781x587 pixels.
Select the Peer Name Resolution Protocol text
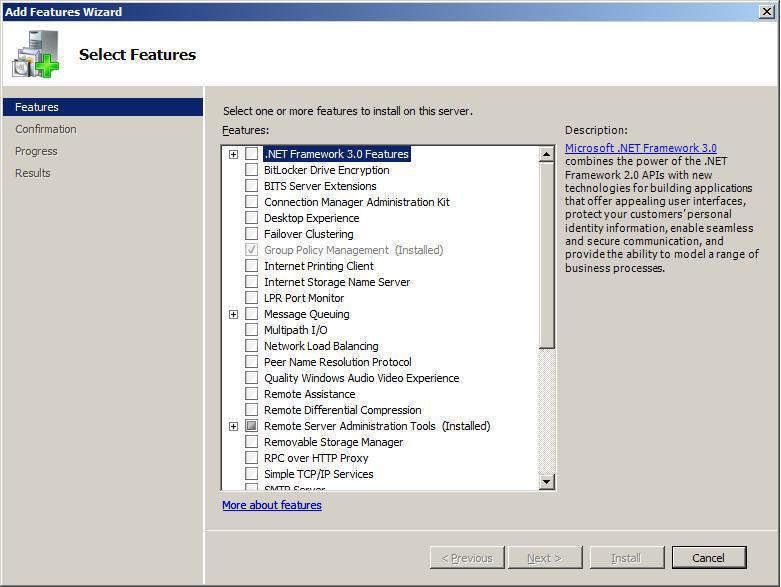click(x=338, y=361)
